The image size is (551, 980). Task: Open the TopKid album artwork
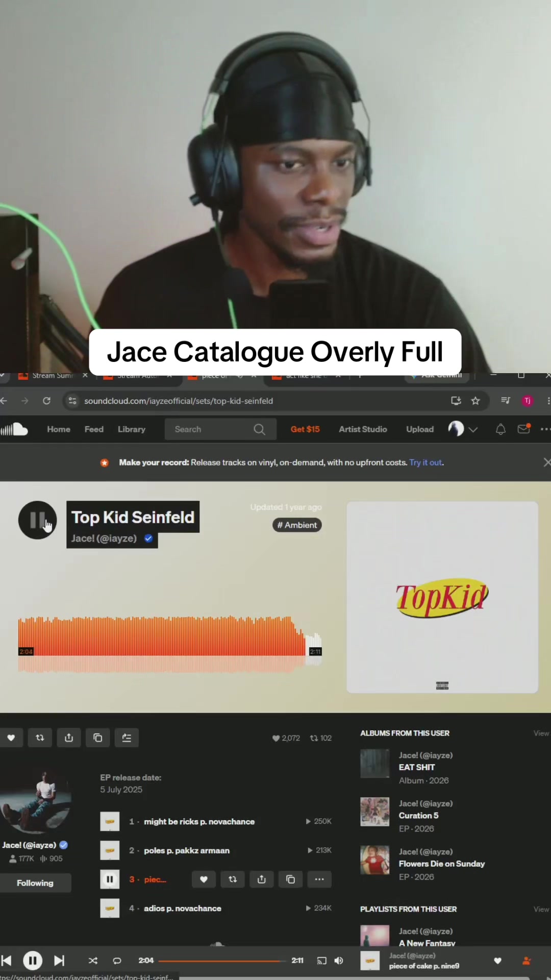click(x=442, y=597)
